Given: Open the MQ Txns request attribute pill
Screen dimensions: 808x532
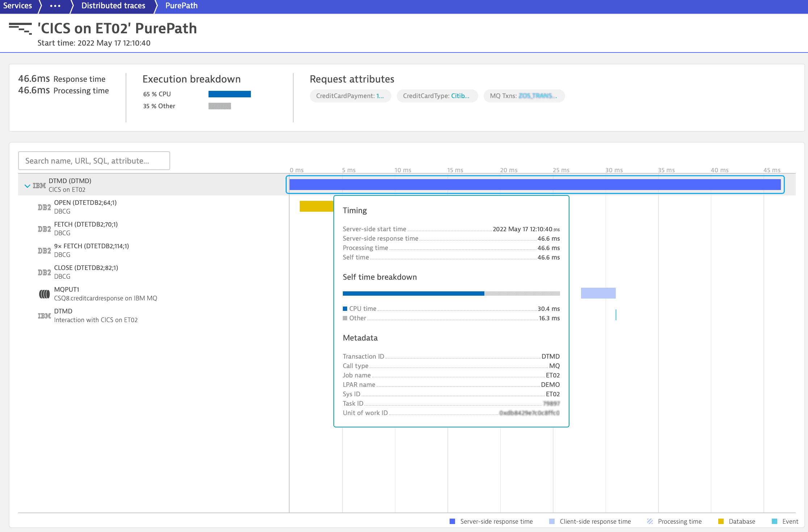Looking at the screenshot, I should (x=524, y=96).
